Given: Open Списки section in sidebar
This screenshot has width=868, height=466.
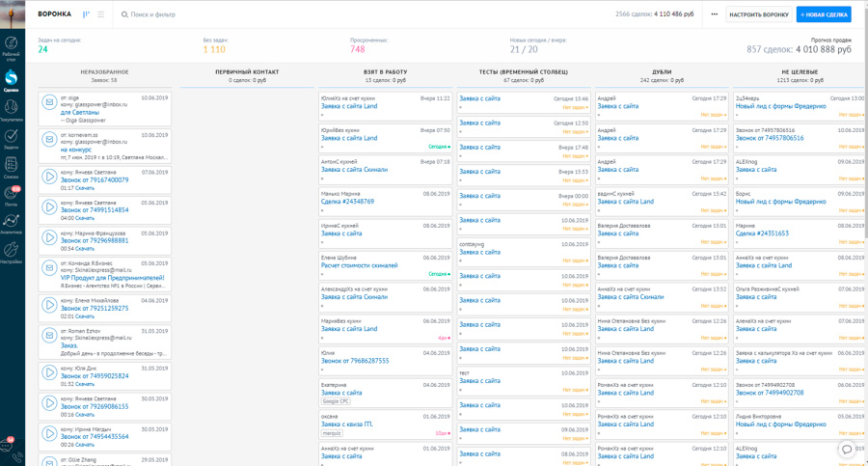Looking at the screenshot, I should point(11,167).
